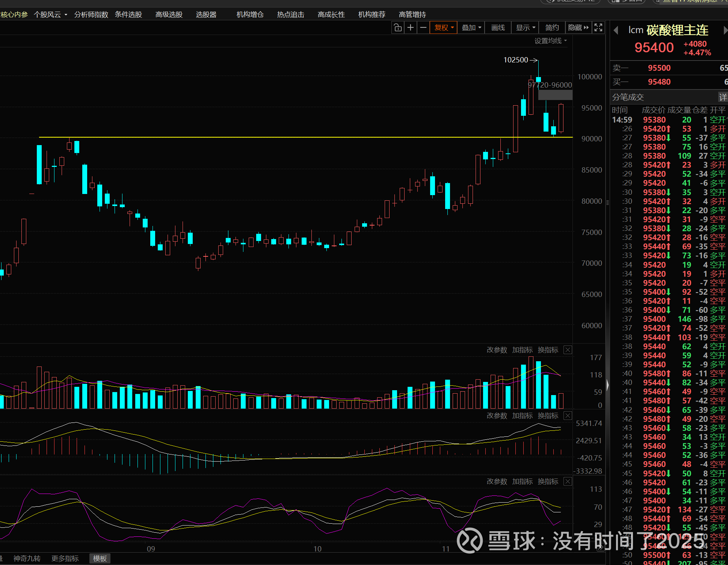Click the yellow horizontal line at 90000
Screen dimensions: 728x565
click(x=263, y=137)
